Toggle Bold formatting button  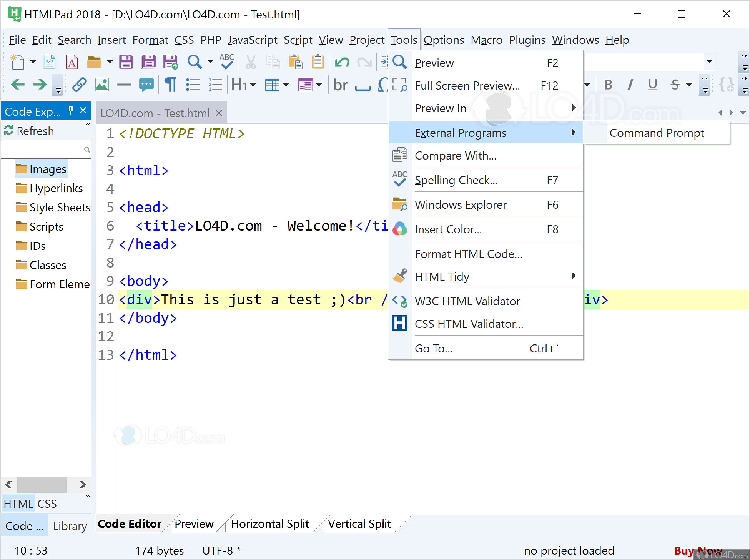click(608, 85)
